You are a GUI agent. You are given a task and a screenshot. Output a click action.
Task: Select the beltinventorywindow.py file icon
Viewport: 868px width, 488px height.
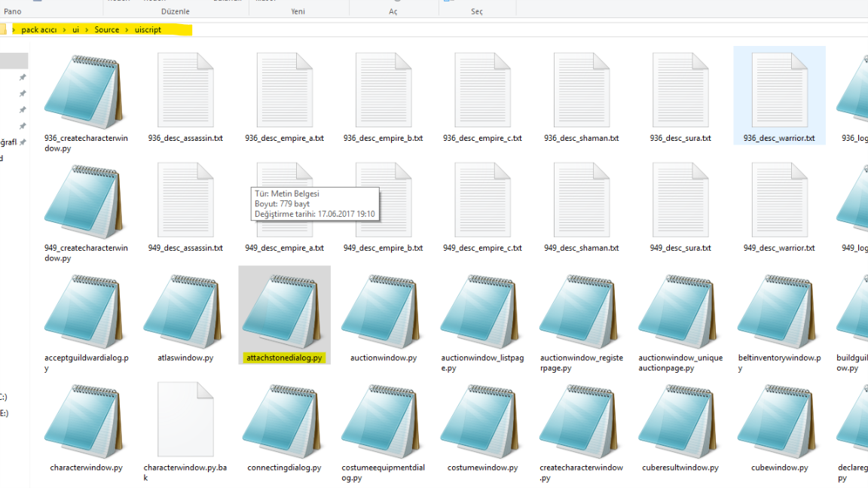click(x=778, y=312)
